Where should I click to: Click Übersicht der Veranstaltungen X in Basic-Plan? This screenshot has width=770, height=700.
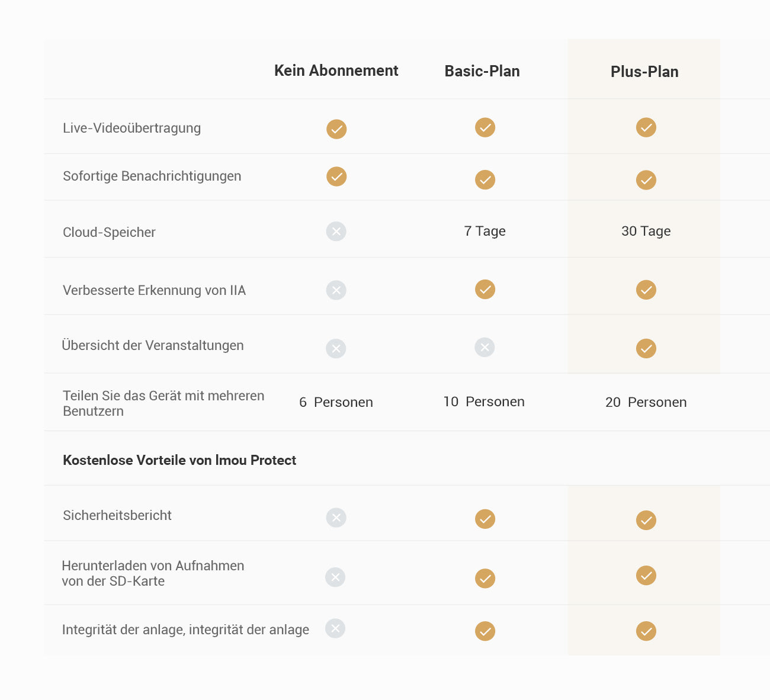click(485, 348)
